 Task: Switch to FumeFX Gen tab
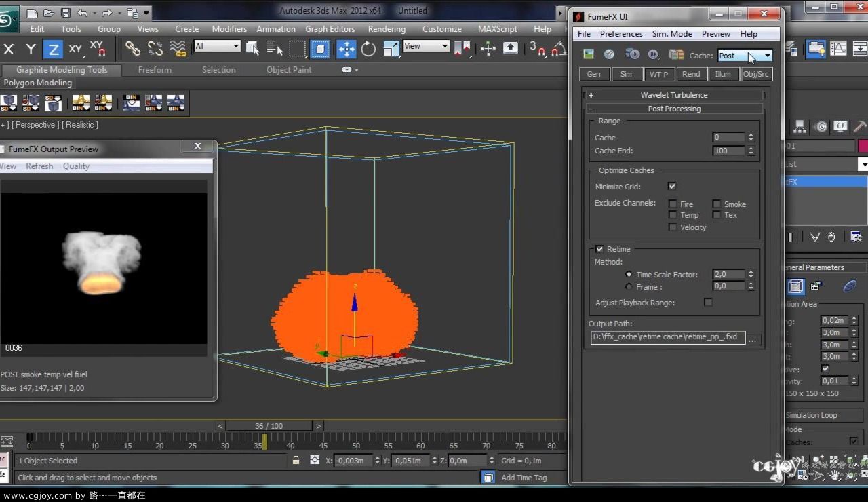pos(594,74)
